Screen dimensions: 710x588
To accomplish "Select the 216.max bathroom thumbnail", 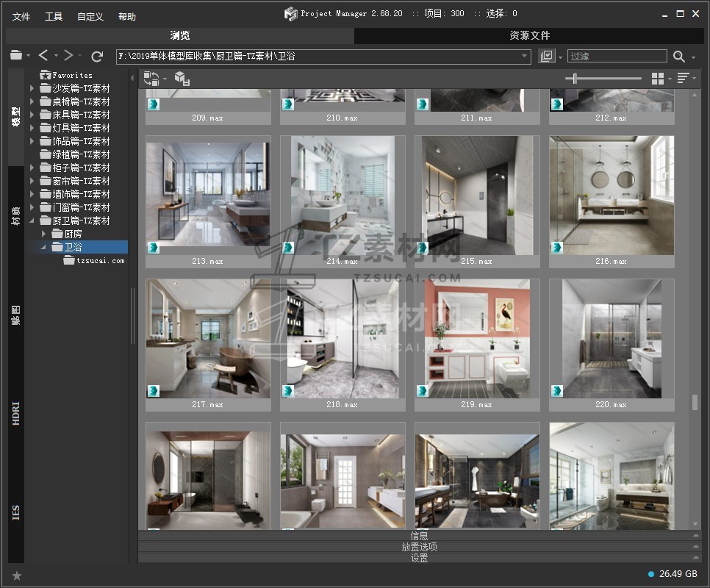I will point(612,195).
